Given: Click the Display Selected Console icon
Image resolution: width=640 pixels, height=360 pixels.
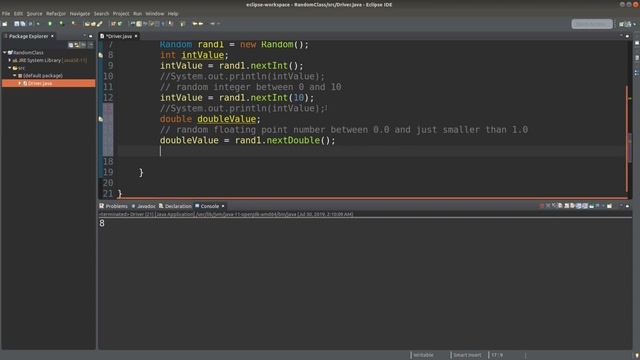Looking at the screenshot, I should [598, 206].
